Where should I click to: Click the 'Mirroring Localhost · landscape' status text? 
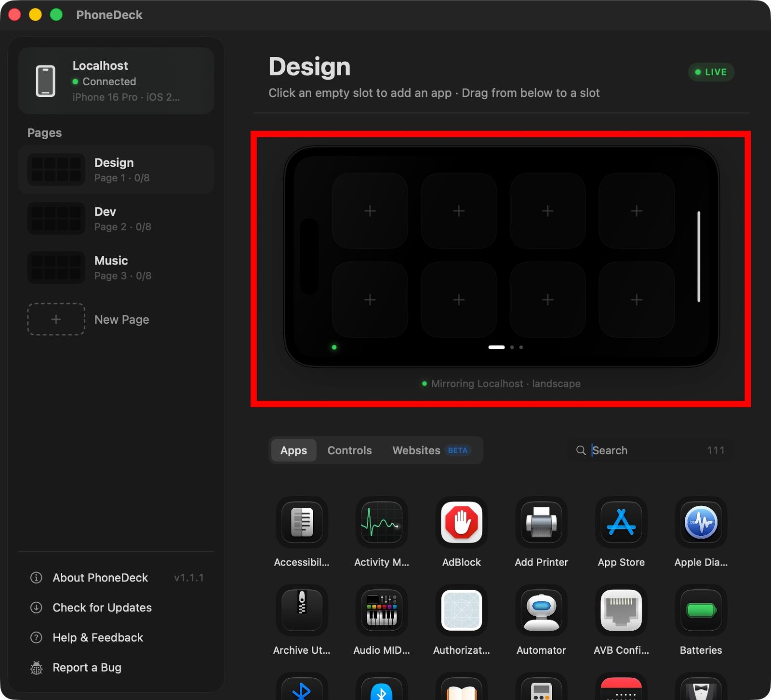click(x=505, y=383)
